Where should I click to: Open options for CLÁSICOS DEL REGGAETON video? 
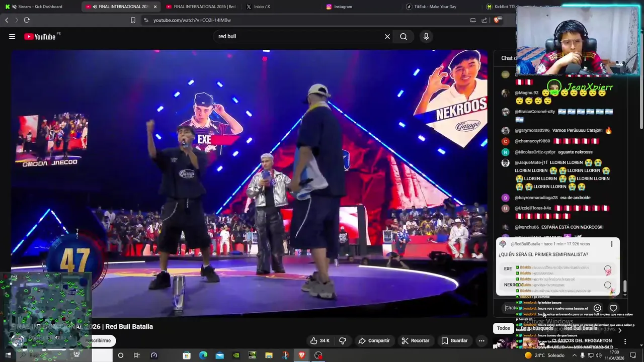(x=625, y=341)
